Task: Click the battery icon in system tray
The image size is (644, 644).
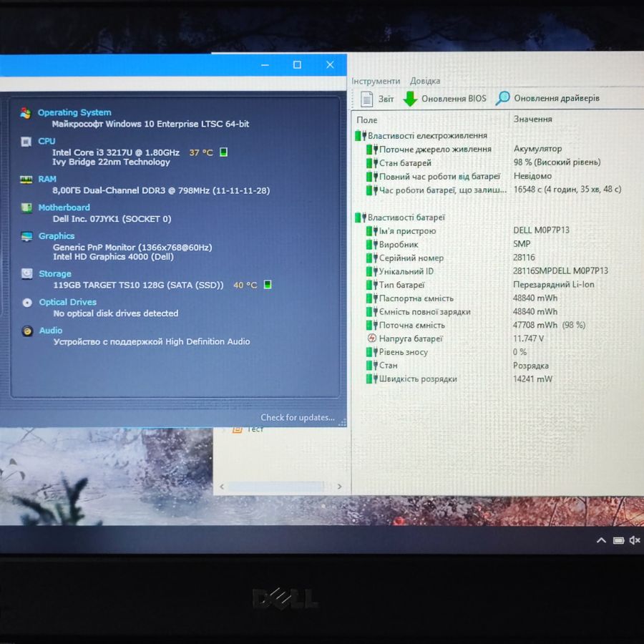Action: (x=618, y=540)
